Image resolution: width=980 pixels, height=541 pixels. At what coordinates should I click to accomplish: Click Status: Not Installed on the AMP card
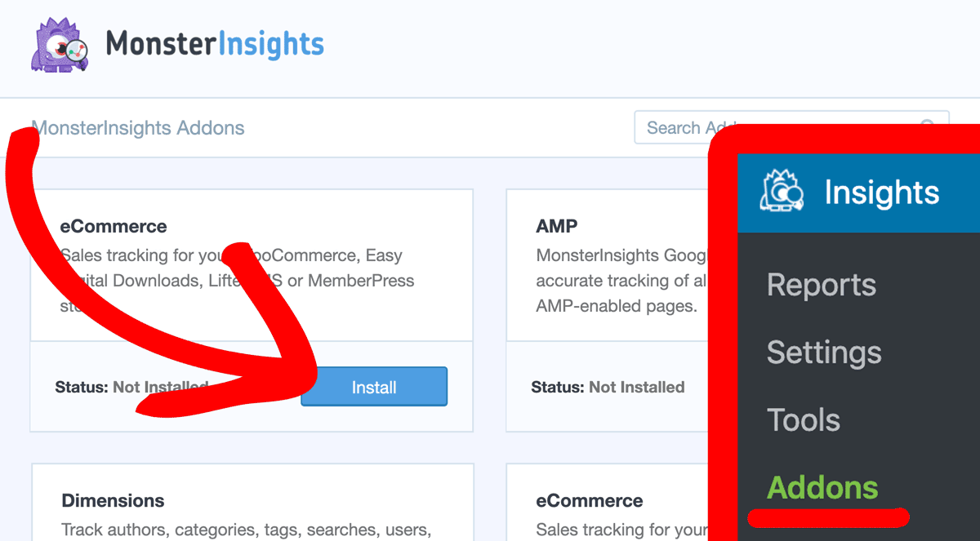tap(608, 386)
